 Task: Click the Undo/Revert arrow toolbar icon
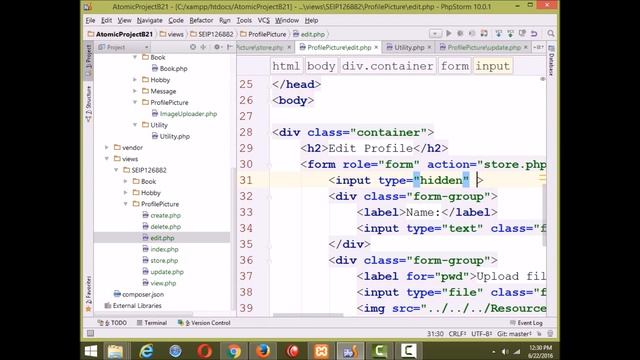coord(534,33)
